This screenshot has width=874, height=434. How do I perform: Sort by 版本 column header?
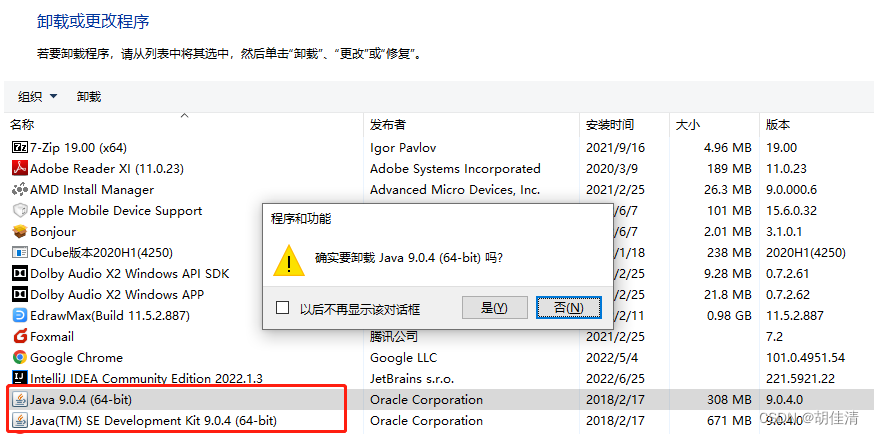click(x=778, y=125)
